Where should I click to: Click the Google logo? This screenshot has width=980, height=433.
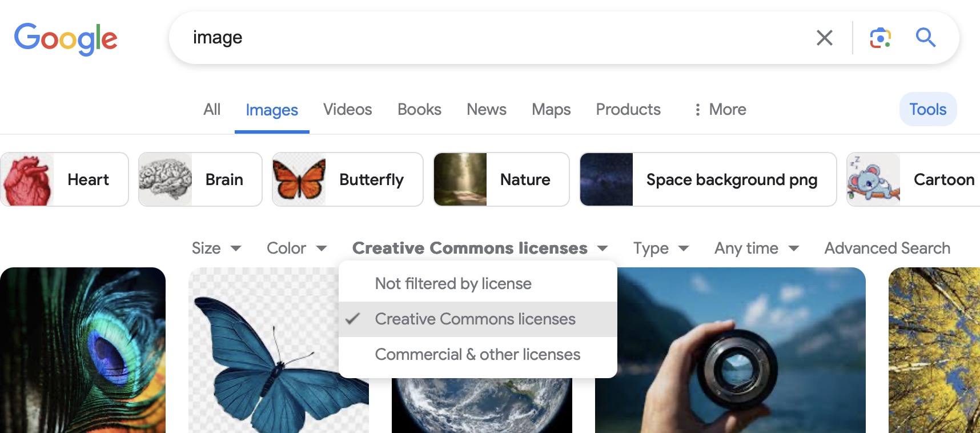[66, 39]
